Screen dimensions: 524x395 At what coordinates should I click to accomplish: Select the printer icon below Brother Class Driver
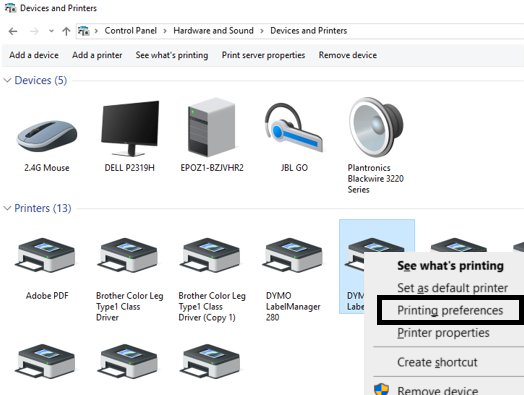click(x=128, y=361)
